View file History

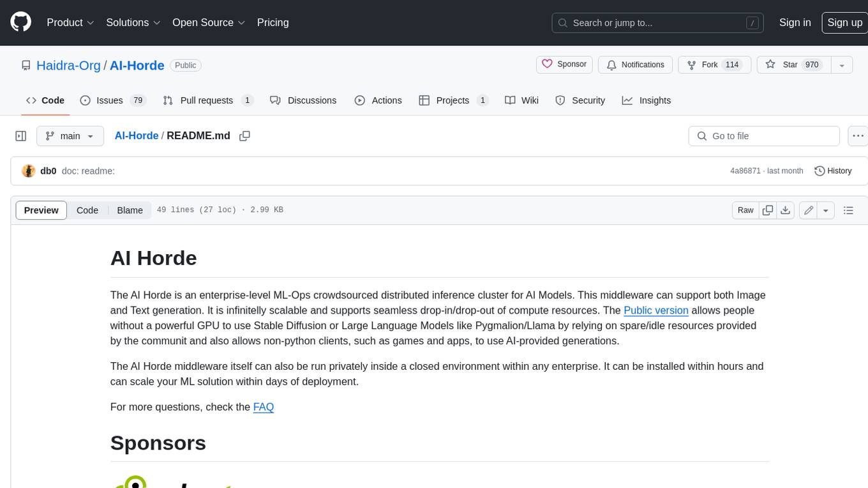[833, 171]
